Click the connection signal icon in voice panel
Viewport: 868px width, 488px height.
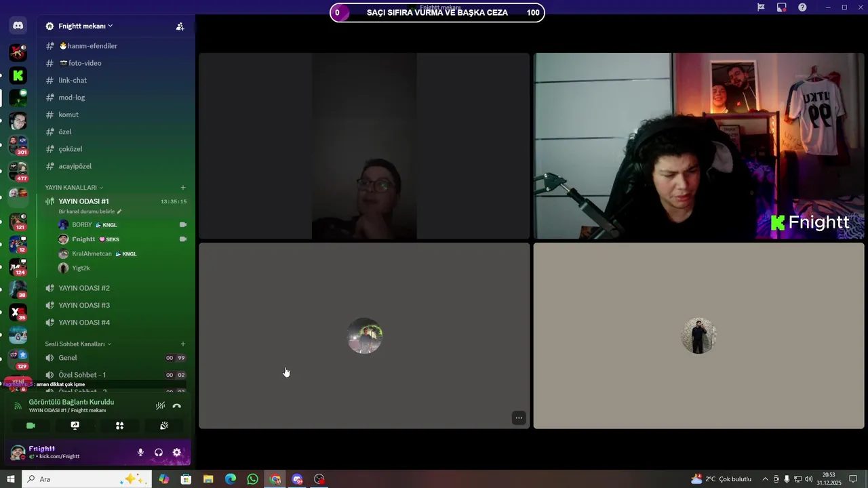18,406
